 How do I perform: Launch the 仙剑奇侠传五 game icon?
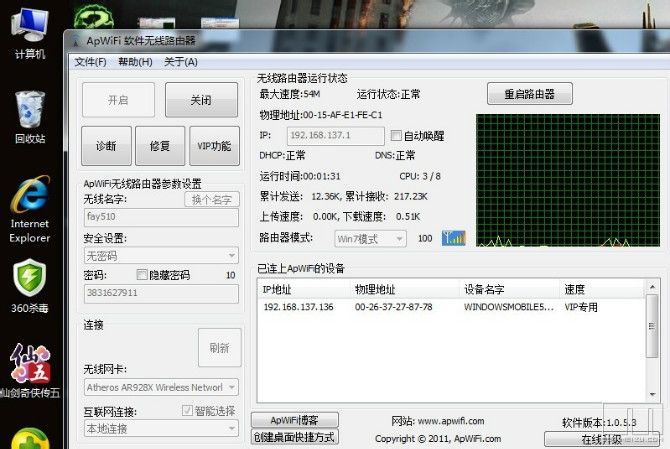29,370
